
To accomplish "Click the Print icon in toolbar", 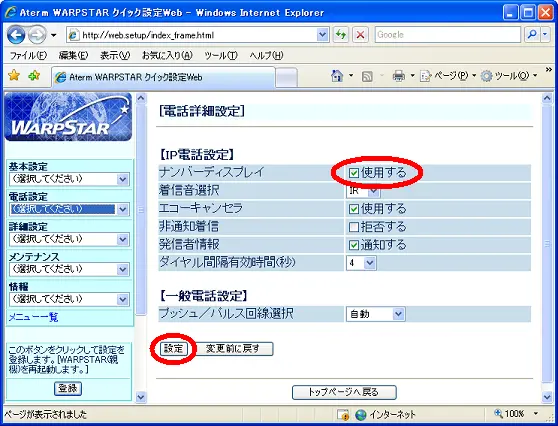I will coord(399,76).
